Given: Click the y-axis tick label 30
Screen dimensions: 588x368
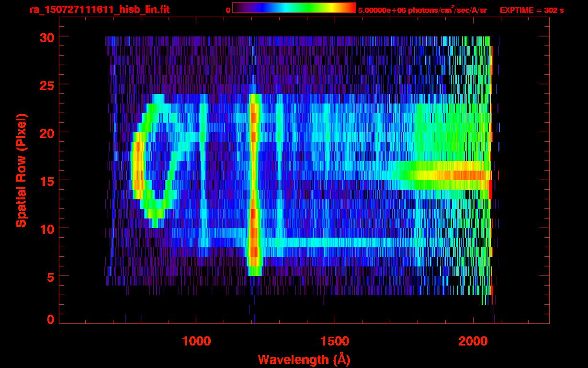Looking at the screenshot, I should coord(47,37).
